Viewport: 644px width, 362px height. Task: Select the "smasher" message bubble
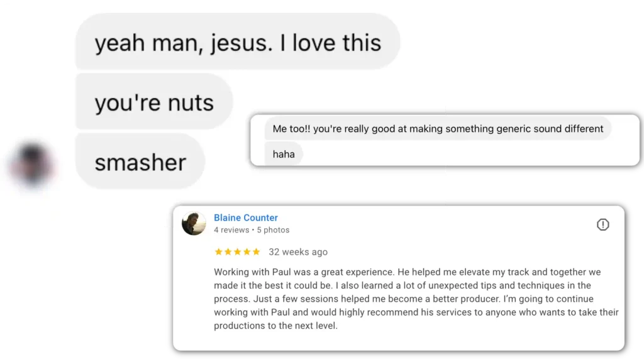(140, 162)
